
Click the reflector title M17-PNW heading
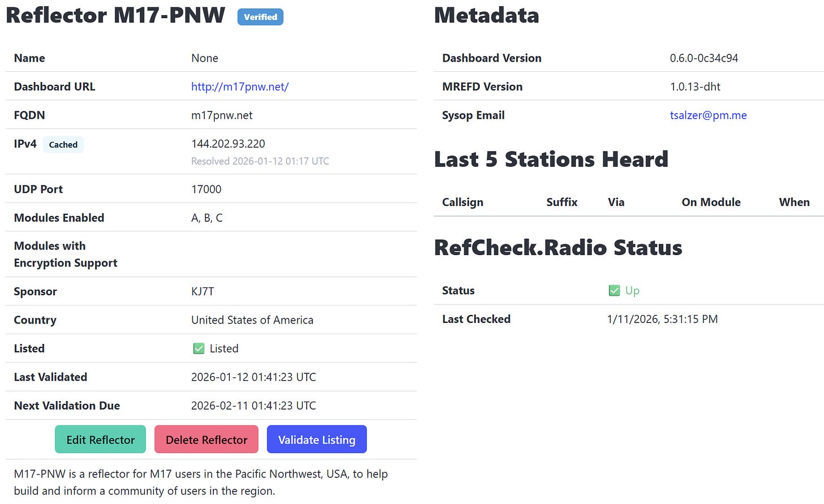(113, 15)
